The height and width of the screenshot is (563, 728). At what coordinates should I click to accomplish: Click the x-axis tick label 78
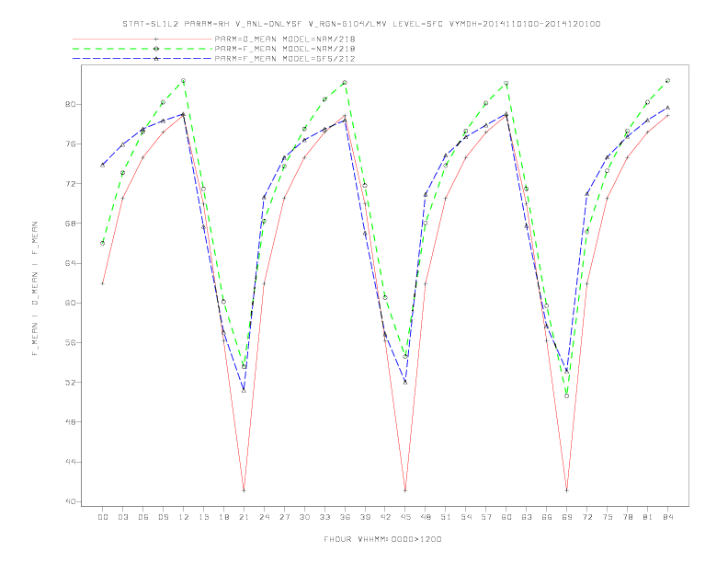(628, 517)
